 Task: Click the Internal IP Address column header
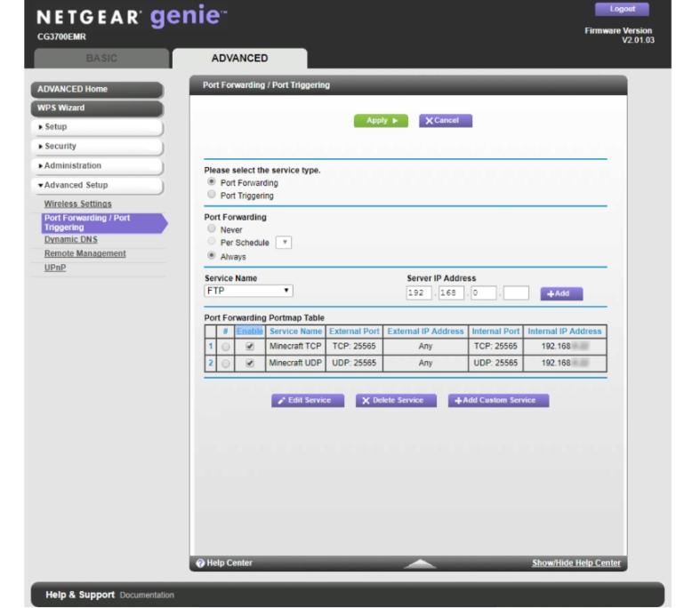click(565, 332)
